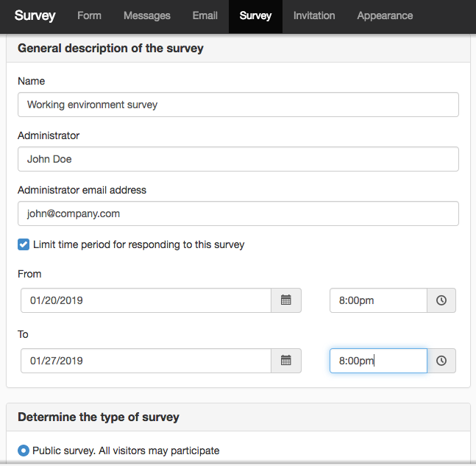This screenshot has width=476, height=466.
Task: Click the From time field 8:00pm
Action: click(x=379, y=300)
